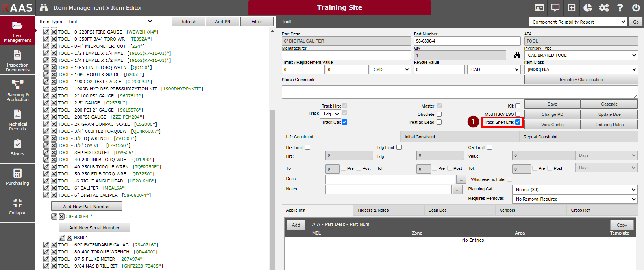Switch to the Triggers & Notes tab

point(373,210)
